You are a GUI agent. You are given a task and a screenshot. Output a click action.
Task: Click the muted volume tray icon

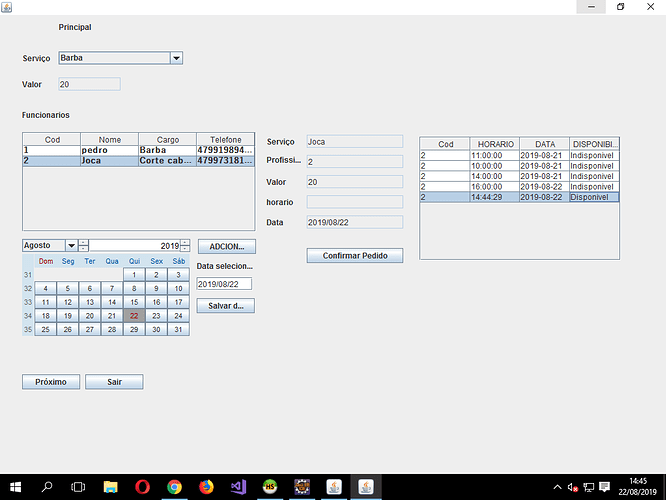(x=573, y=487)
